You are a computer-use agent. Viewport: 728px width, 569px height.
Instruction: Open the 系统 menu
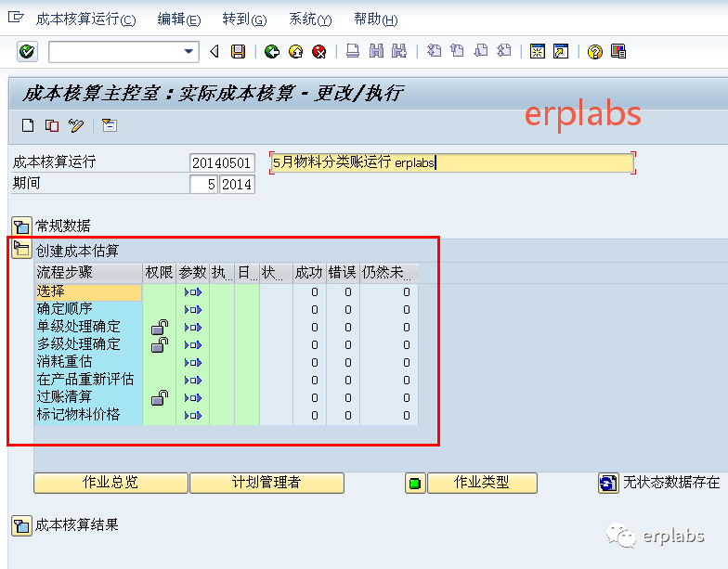pos(310,19)
